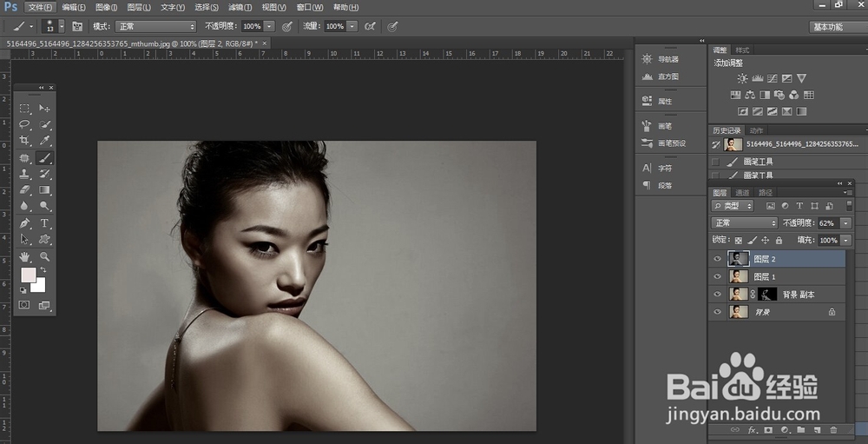Select the Eyedropper tool
This screenshot has width=868, height=444.
tap(44, 141)
